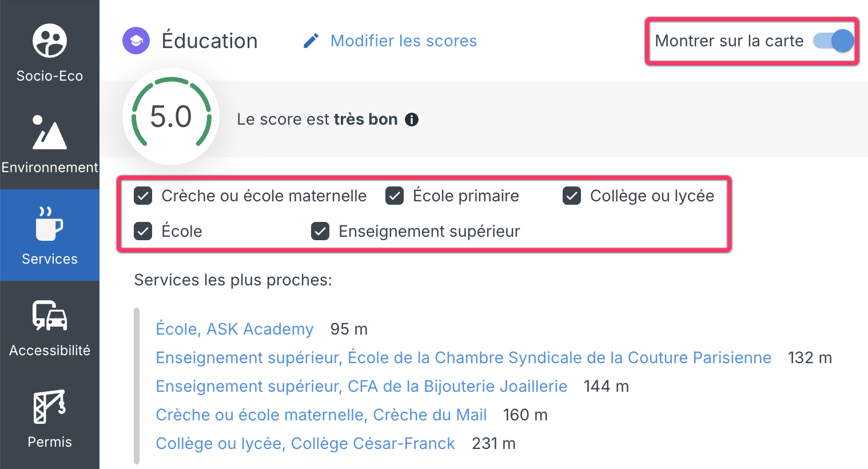Open the Socio-Eco people icon
This screenshot has width=868, height=469.
tap(50, 41)
